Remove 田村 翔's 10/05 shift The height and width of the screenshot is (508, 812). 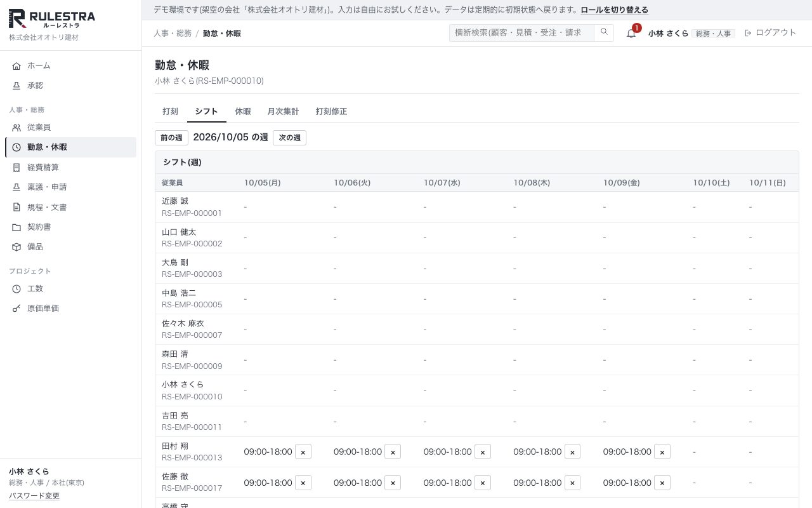point(303,452)
